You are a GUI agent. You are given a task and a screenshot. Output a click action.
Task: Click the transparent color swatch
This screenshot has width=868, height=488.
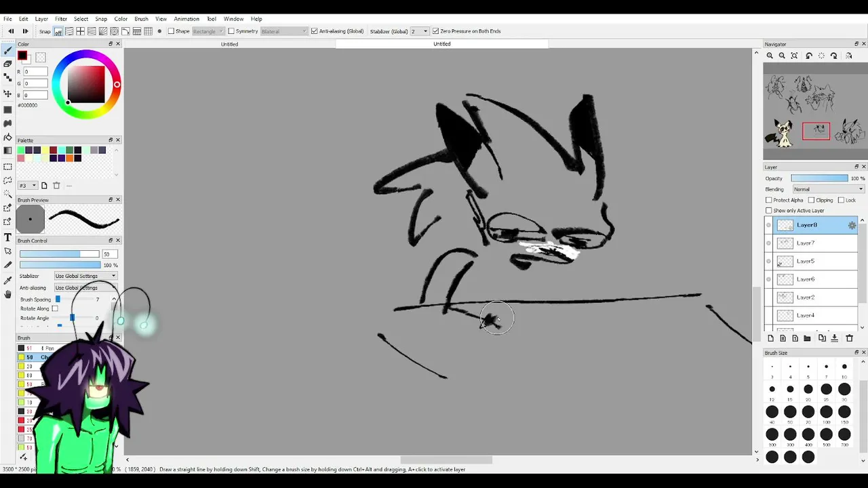(41, 58)
